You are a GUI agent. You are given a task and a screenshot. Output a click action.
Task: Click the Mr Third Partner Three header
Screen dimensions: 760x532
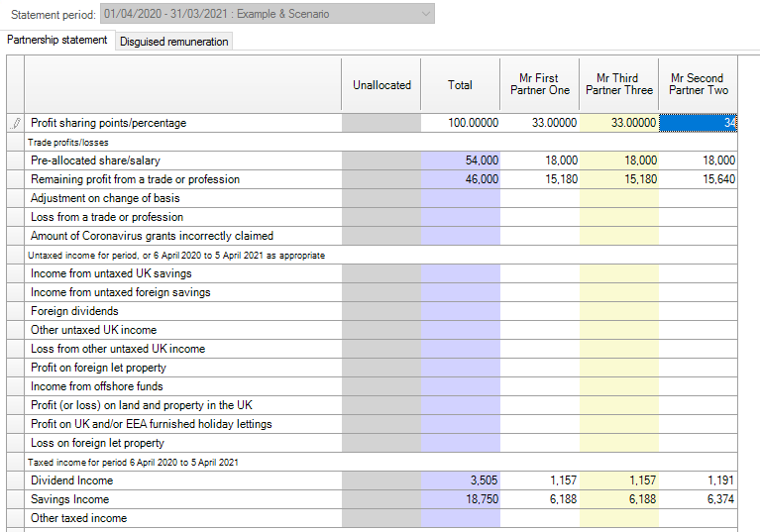[619, 84]
